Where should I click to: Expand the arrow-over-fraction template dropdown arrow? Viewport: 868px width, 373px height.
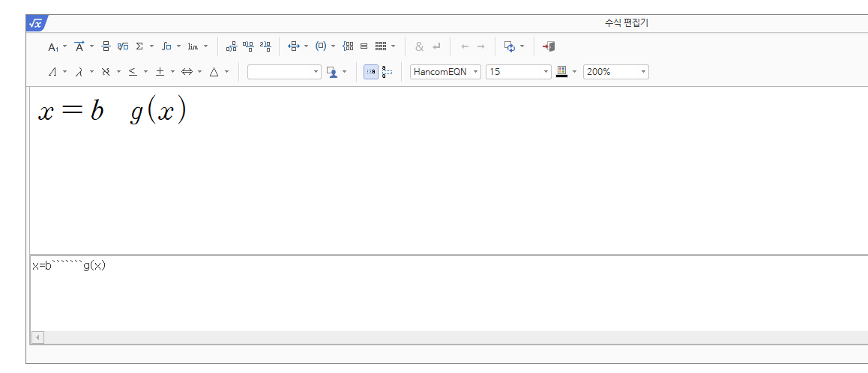(x=306, y=46)
